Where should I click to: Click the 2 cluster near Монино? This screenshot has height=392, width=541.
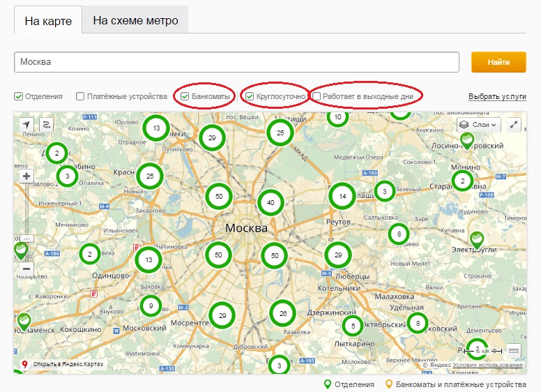click(x=463, y=181)
